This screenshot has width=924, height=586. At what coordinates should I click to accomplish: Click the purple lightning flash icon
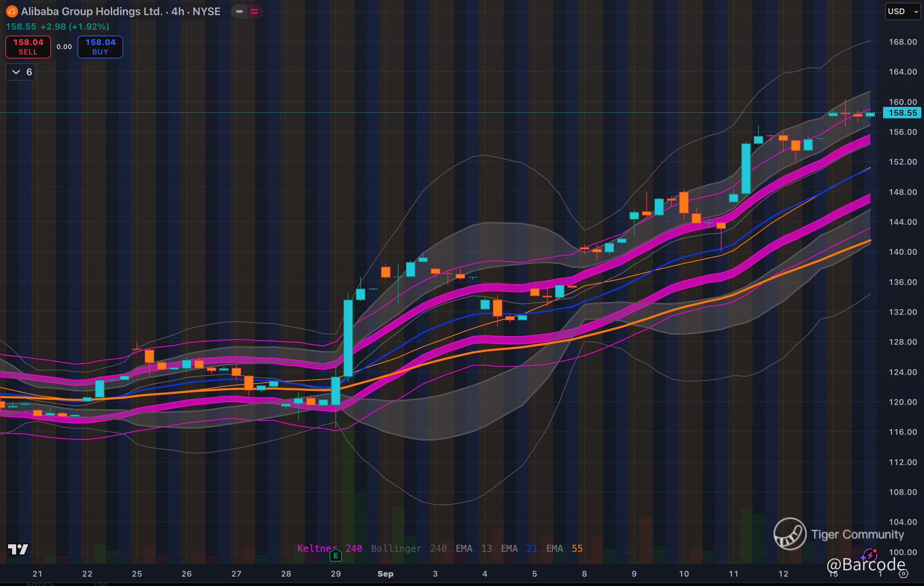click(x=870, y=555)
